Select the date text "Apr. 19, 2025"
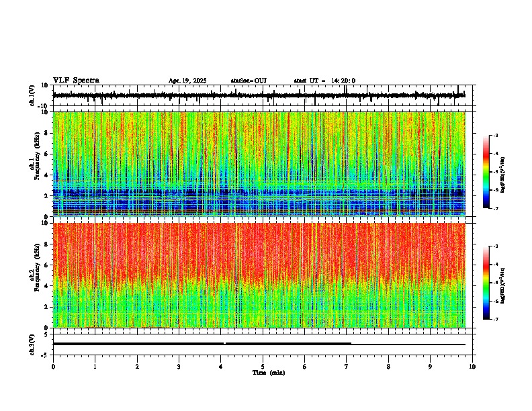This screenshot has width=532, height=411. coord(187,81)
